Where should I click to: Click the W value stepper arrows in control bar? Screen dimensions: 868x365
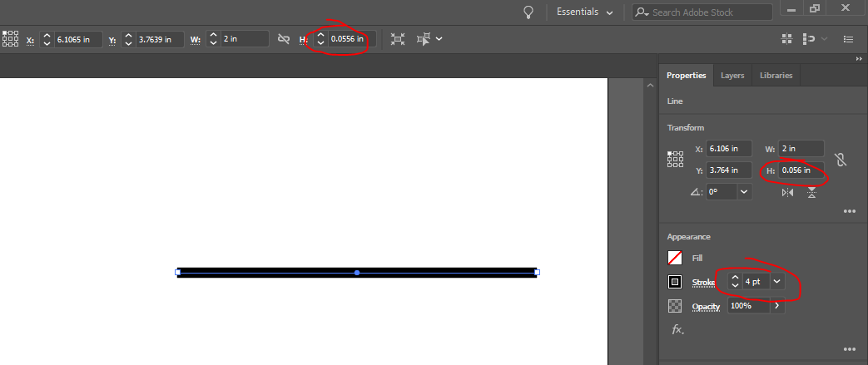213,39
